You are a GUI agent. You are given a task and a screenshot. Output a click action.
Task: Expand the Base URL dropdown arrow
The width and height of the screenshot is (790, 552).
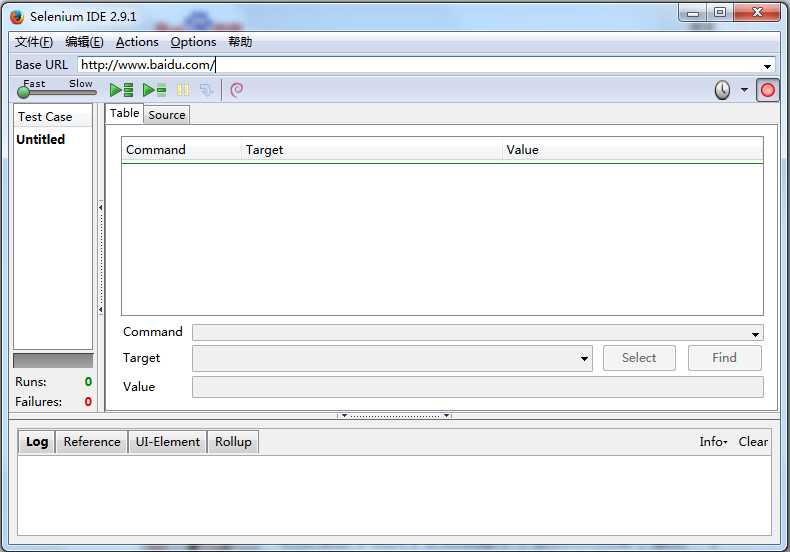tap(767, 66)
